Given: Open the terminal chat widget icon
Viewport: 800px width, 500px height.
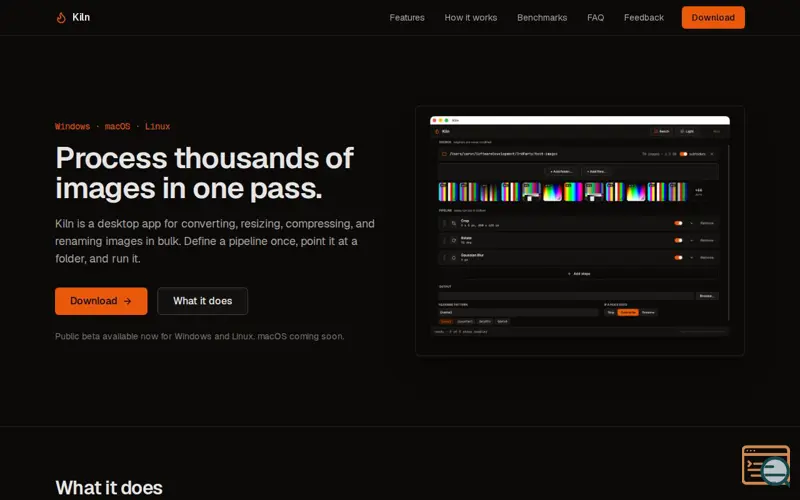Looking at the screenshot, I should tap(766, 465).
